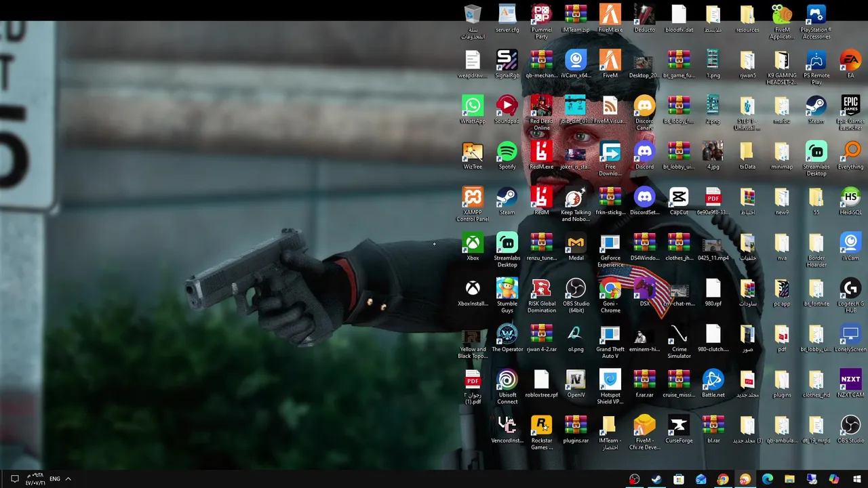The width and height of the screenshot is (868, 488).
Task: Open the LonelyScreen shortcut
Action: [x=850, y=338]
